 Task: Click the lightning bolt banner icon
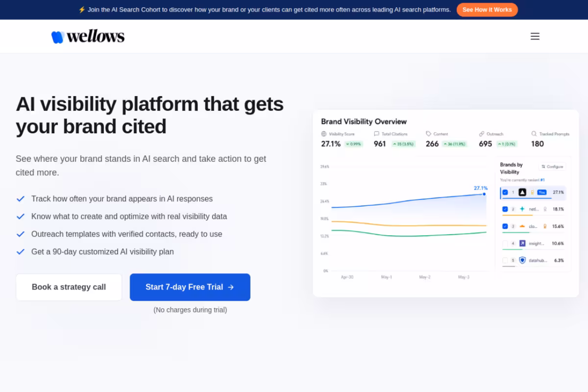[x=82, y=10]
